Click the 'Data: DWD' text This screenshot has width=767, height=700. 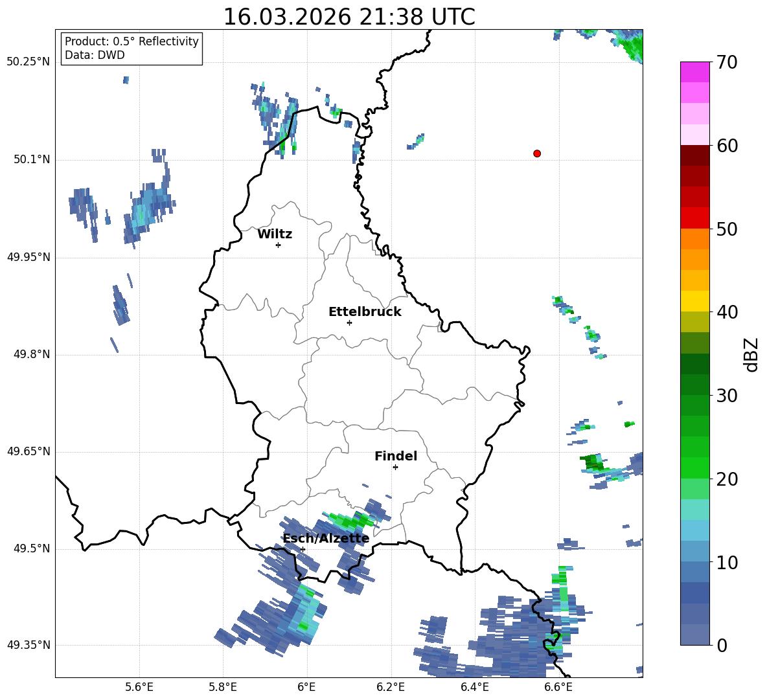[95, 55]
